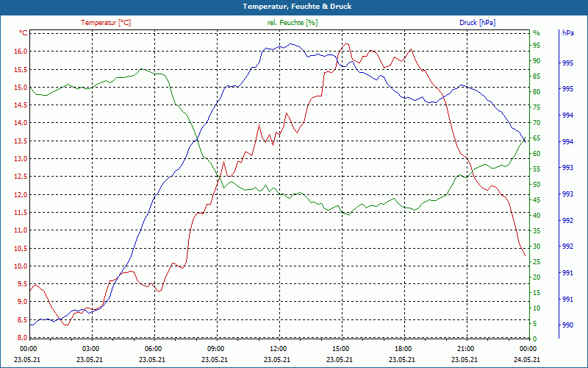The image size is (588, 368).
Task: Click the blue 'hPa' axis unit label
Action: click(x=567, y=33)
